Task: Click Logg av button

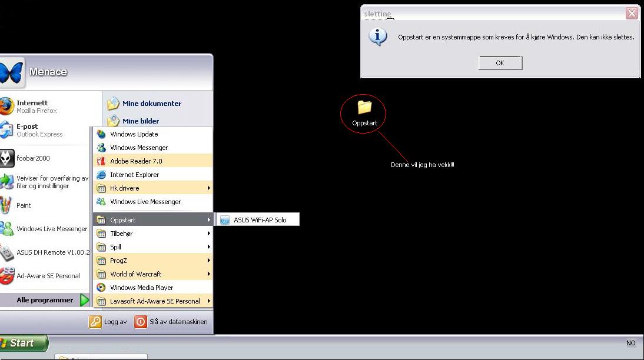Action: coord(108,321)
